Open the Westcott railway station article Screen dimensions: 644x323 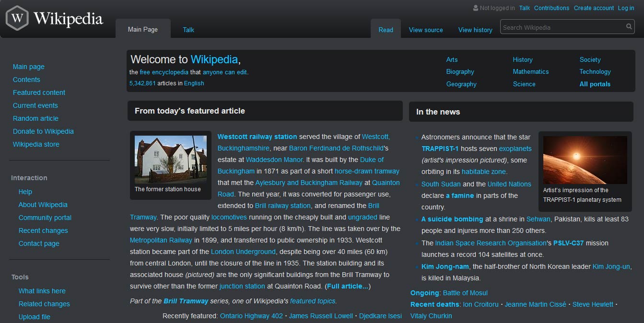(x=257, y=136)
